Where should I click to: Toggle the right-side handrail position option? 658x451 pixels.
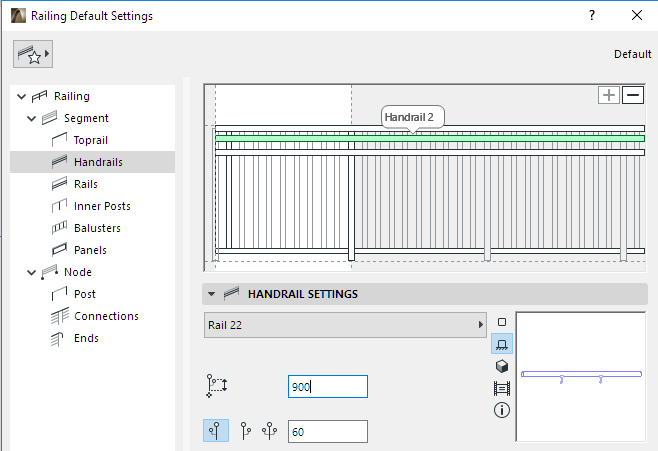pyautogui.click(x=245, y=431)
